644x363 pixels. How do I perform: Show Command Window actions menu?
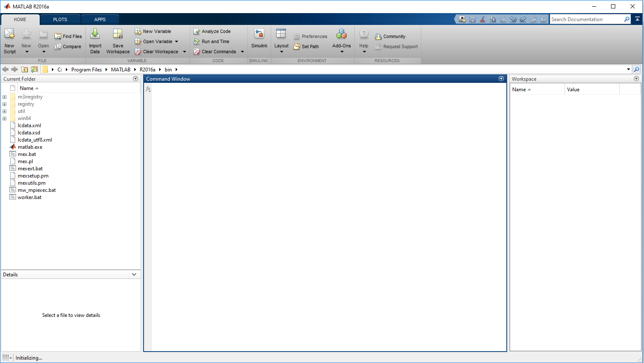(x=501, y=79)
